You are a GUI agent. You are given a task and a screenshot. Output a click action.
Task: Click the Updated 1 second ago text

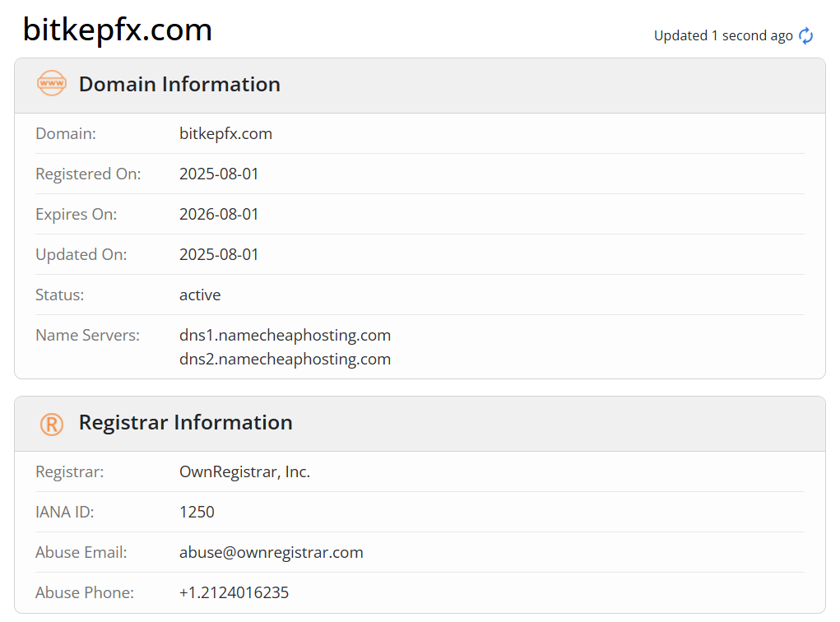(723, 36)
